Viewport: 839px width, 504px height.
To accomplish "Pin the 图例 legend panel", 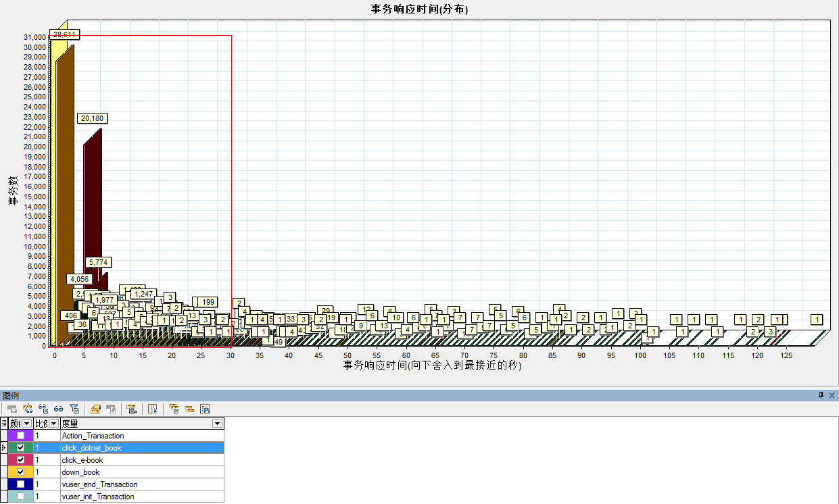I will point(821,395).
